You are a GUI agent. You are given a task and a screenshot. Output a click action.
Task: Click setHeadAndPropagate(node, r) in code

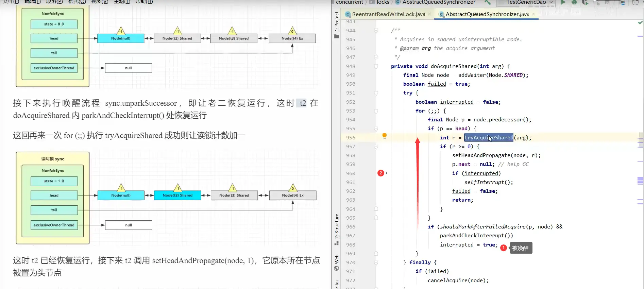coord(495,155)
